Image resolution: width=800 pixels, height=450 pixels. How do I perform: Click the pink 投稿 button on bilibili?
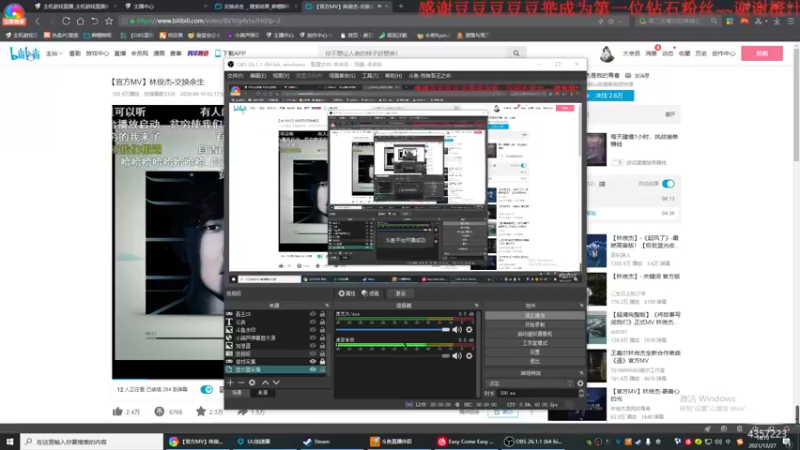pyautogui.click(x=762, y=53)
